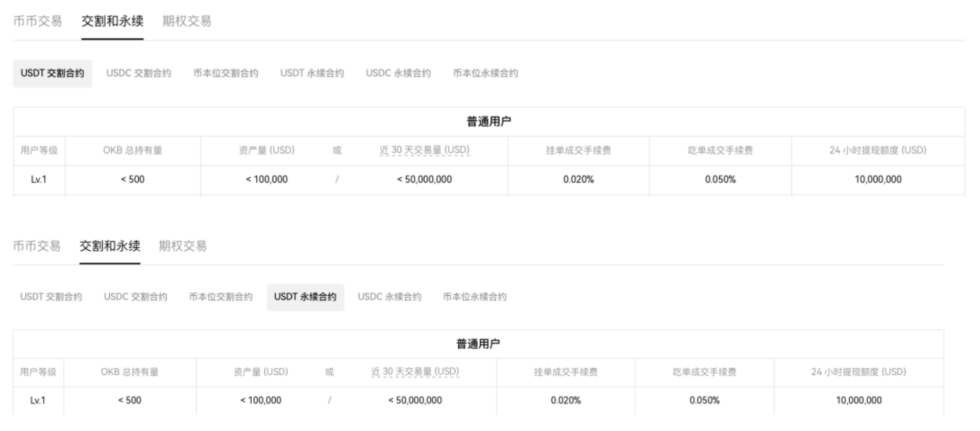Select USDC 交割合约 in lower panel
The width and height of the screenshot is (980, 431).
pyautogui.click(x=135, y=297)
